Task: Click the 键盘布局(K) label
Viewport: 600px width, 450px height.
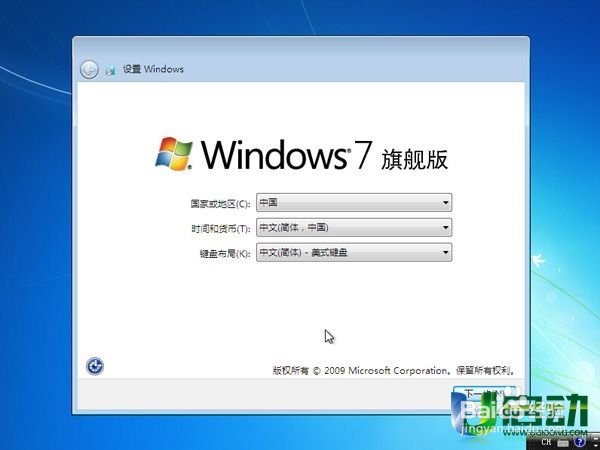Action: [x=225, y=253]
